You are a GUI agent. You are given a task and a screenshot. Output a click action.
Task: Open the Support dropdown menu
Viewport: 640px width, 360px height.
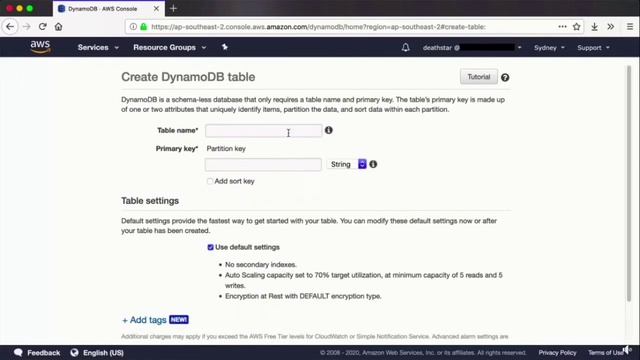click(x=593, y=48)
